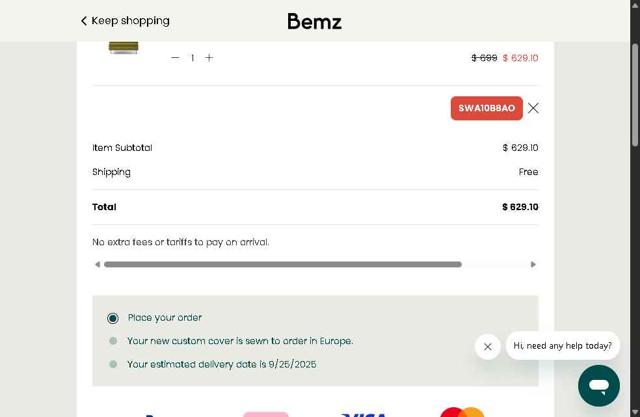640x417 pixels.
Task: Click the estimated delivery date step bullet
Action: 113,364
